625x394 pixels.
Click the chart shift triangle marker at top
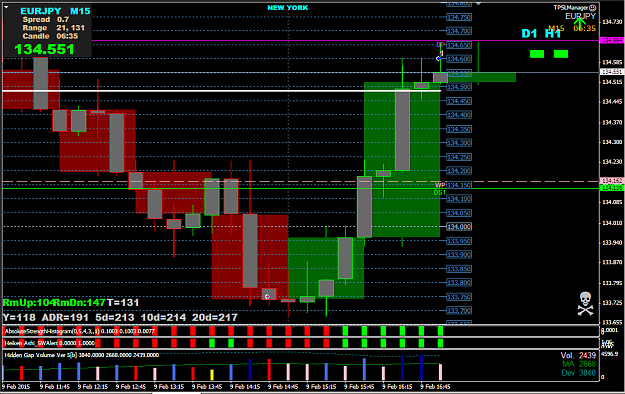pyautogui.click(x=478, y=4)
